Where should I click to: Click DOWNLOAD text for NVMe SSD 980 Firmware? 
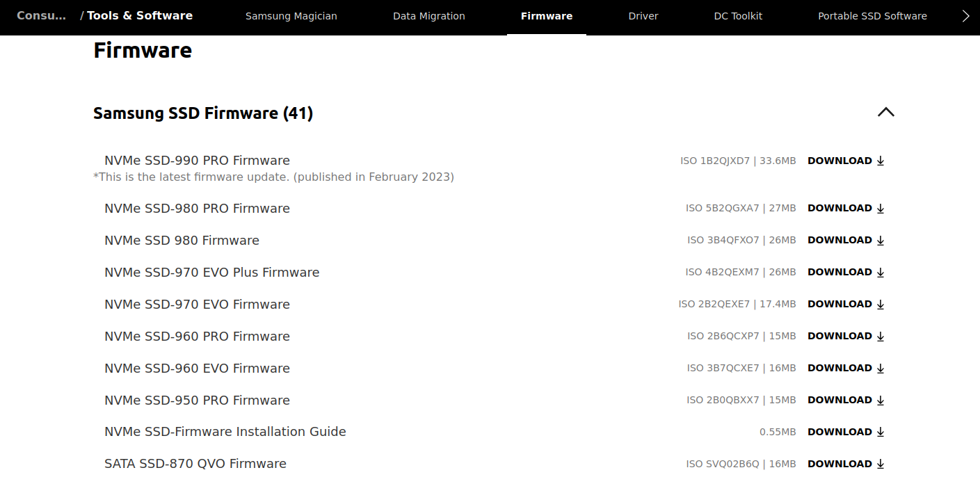(x=840, y=240)
